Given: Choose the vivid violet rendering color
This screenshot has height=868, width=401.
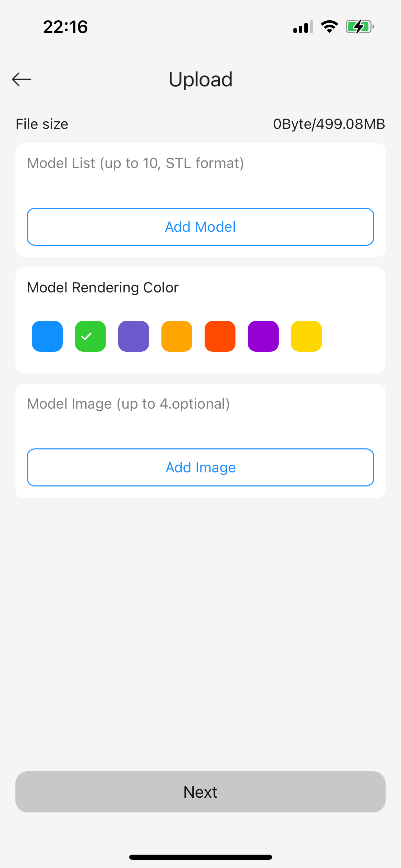Looking at the screenshot, I should [x=263, y=336].
